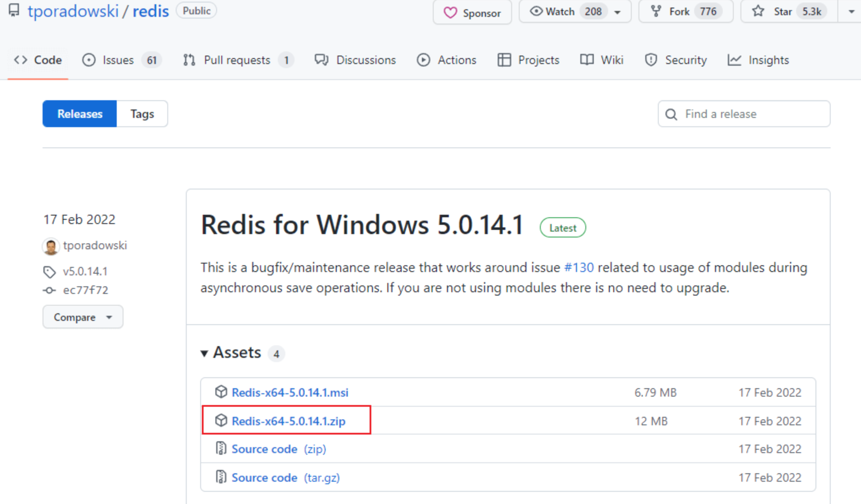Screen dimensions: 861x504
Task: Click the commit icon beside ec77f72
Action: (49, 291)
